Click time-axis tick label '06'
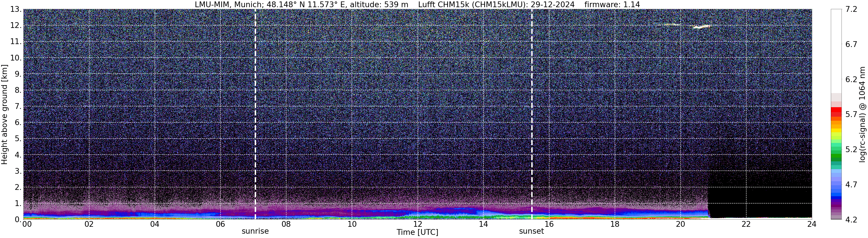868x238 pixels. 220,224
